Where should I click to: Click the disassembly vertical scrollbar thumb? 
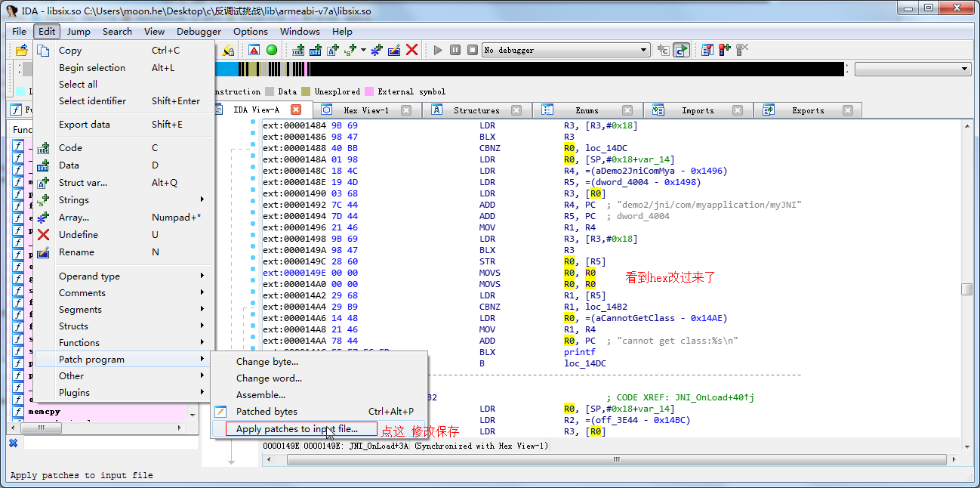[966, 289]
